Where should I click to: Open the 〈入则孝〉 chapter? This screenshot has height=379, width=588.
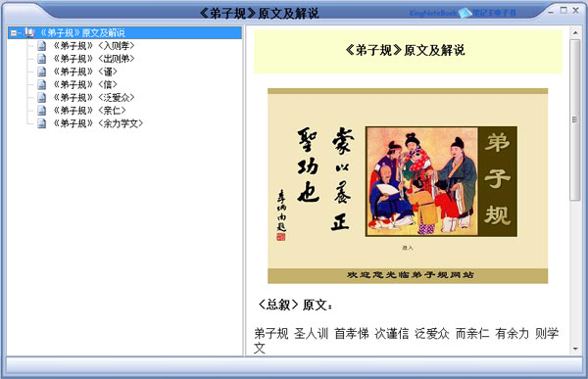pos(94,46)
